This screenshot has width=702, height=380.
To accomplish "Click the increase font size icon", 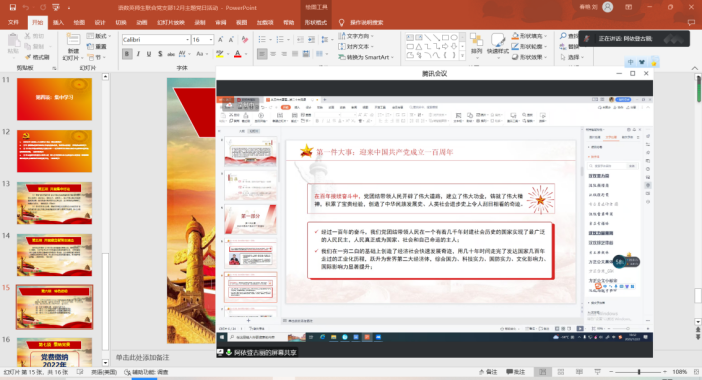I will coord(221,40).
